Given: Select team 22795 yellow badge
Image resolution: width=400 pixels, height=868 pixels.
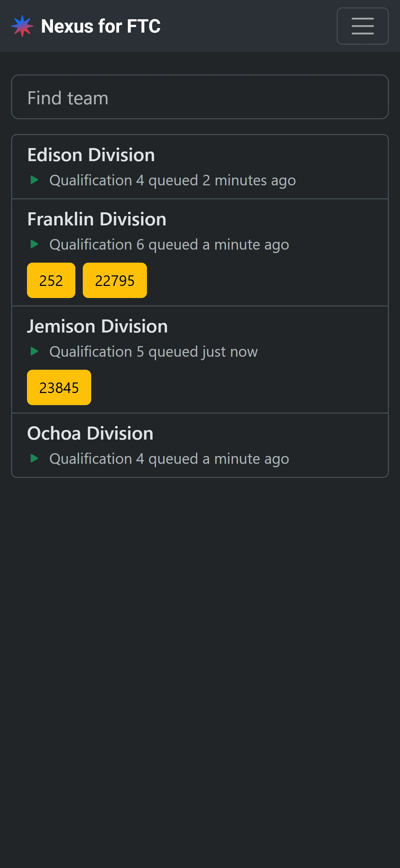Looking at the screenshot, I should point(115,280).
